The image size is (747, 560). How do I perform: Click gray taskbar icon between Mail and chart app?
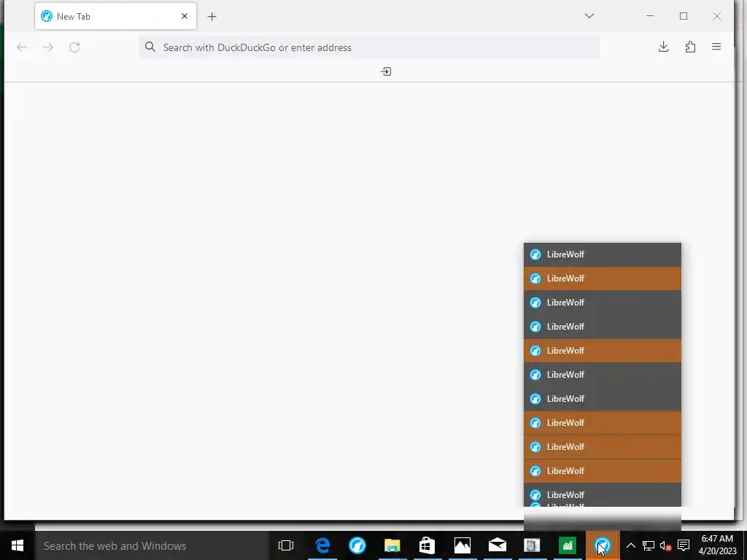coord(532,545)
